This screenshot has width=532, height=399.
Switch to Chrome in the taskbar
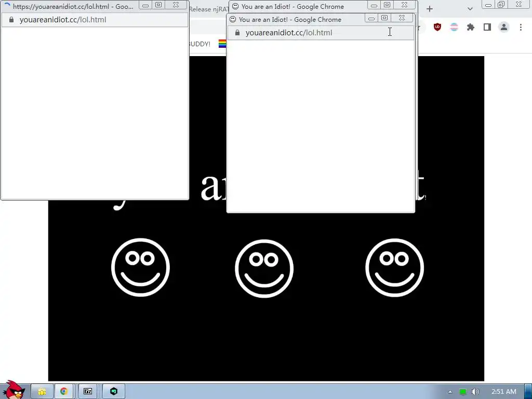[x=64, y=392]
